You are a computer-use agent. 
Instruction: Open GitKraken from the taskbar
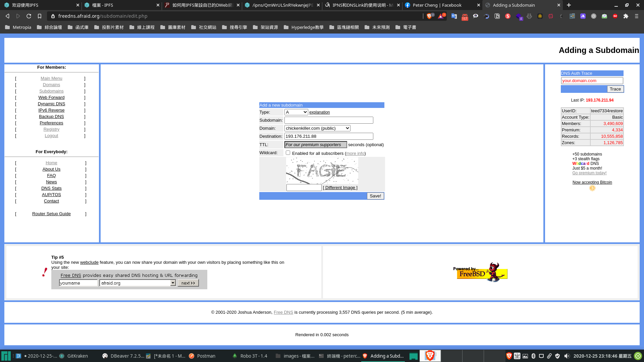click(74, 356)
